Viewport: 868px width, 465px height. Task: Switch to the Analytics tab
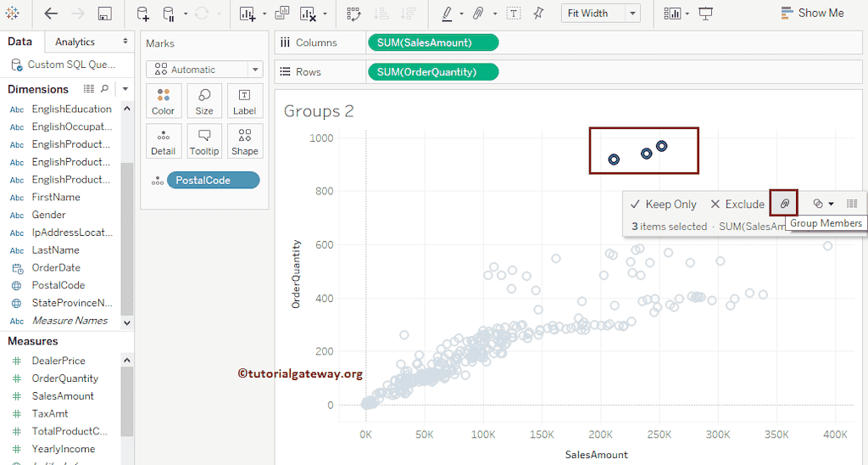pos(75,42)
